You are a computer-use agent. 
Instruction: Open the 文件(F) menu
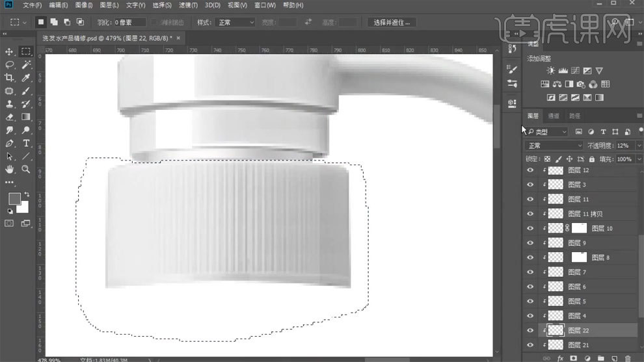[32, 5]
